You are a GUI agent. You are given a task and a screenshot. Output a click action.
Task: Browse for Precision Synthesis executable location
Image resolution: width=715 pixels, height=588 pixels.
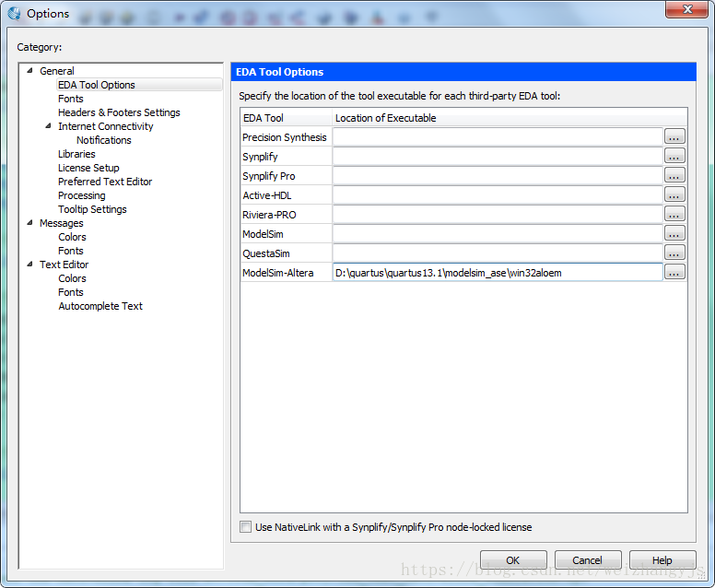click(x=674, y=136)
